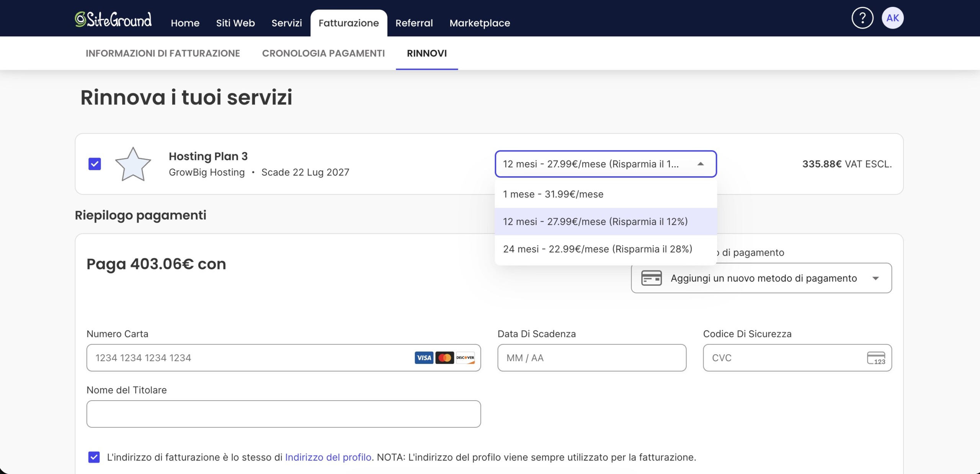Toggle billing address same as profile checkbox
Screen dimensions: 980x474
[x=94, y=457]
